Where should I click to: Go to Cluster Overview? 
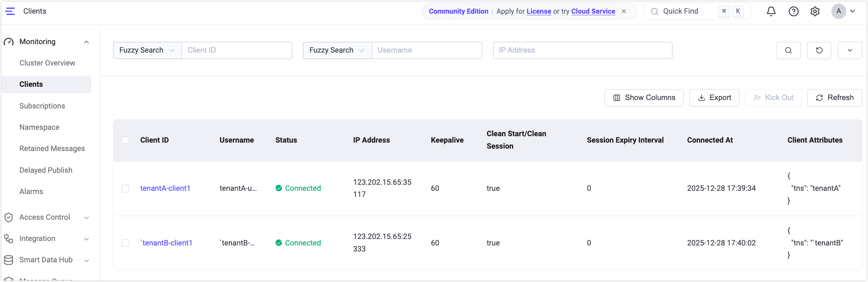pos(47,63)
